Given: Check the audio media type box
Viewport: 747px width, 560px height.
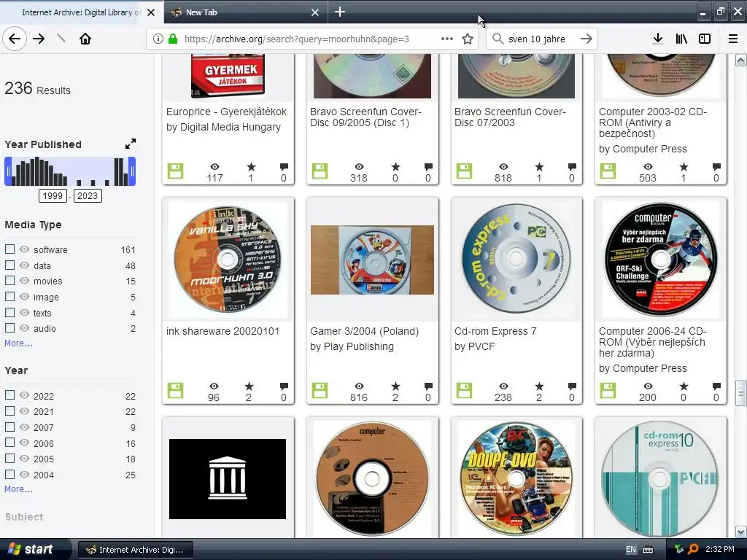Looking at the screenshot, I should pyautogui.click(x=9, y=327).
